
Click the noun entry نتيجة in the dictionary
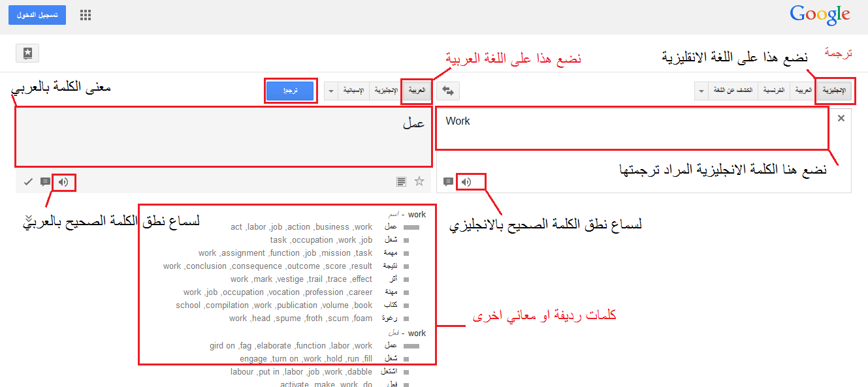coord(390,266)
